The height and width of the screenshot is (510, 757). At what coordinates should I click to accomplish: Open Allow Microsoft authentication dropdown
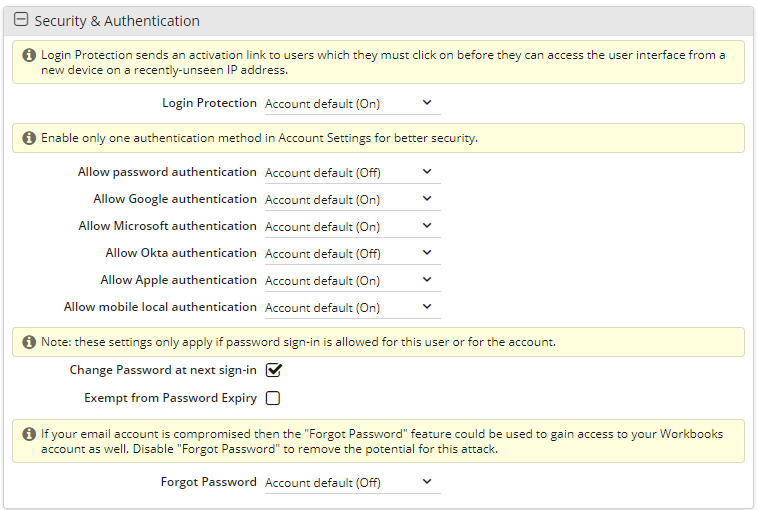pyautogui.click(x=352, y=227)
